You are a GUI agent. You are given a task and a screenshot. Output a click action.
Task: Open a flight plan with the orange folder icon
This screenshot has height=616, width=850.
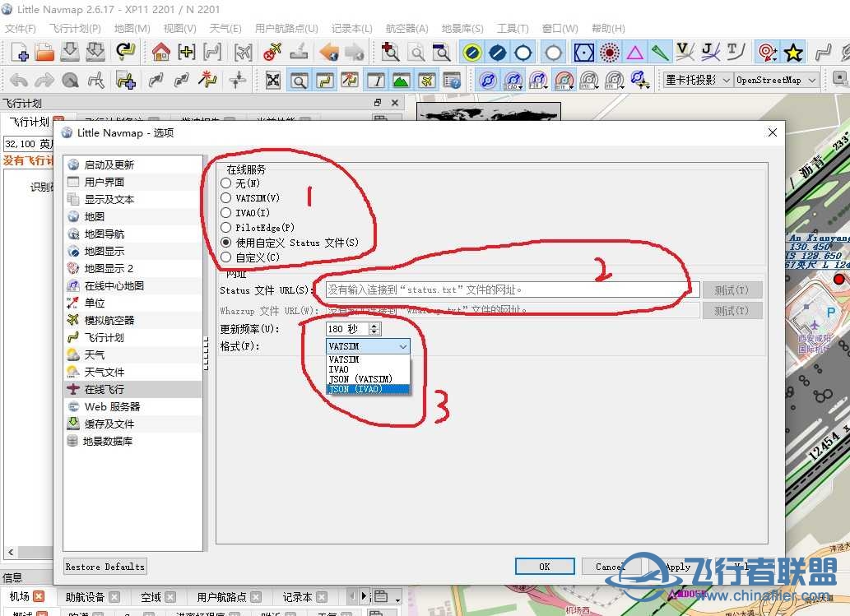click(45, 53)
